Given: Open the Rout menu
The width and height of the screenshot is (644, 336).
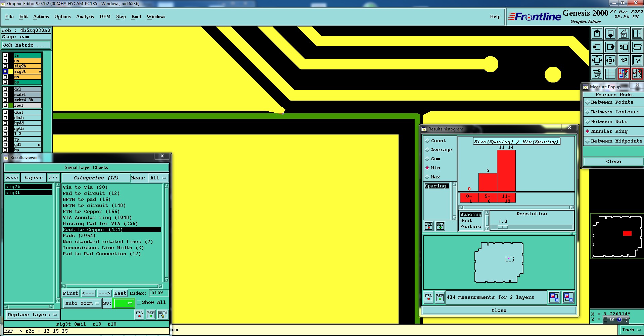Looking at the screenshot, I should [x=136, y=16].
